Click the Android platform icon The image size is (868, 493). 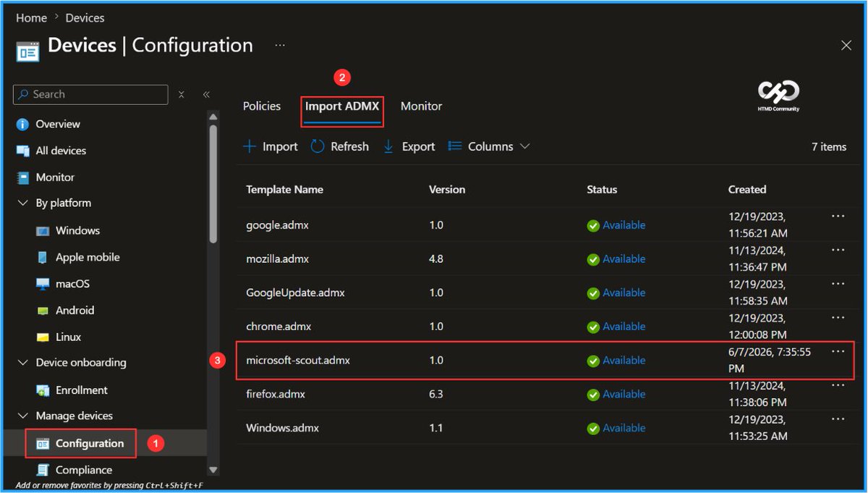[x=43, y=311]
